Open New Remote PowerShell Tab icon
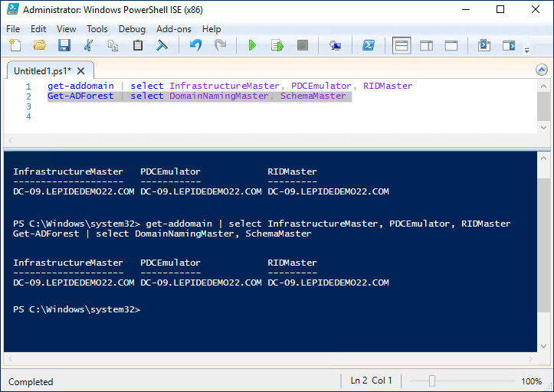 click(x=335, y=45)
